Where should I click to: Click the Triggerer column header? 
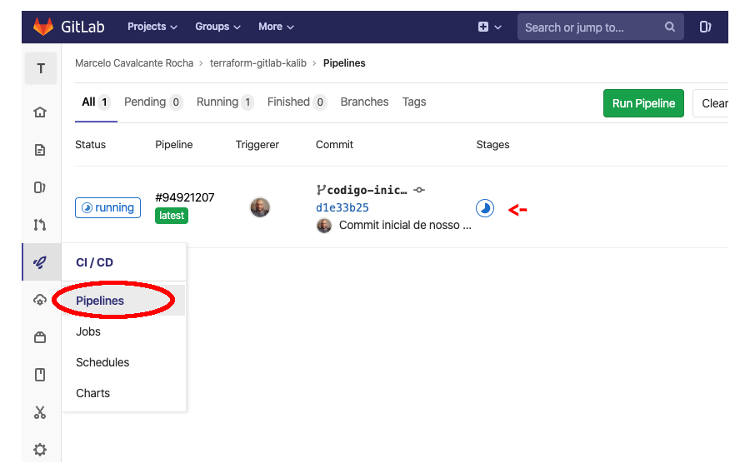(x=257, y=144)
